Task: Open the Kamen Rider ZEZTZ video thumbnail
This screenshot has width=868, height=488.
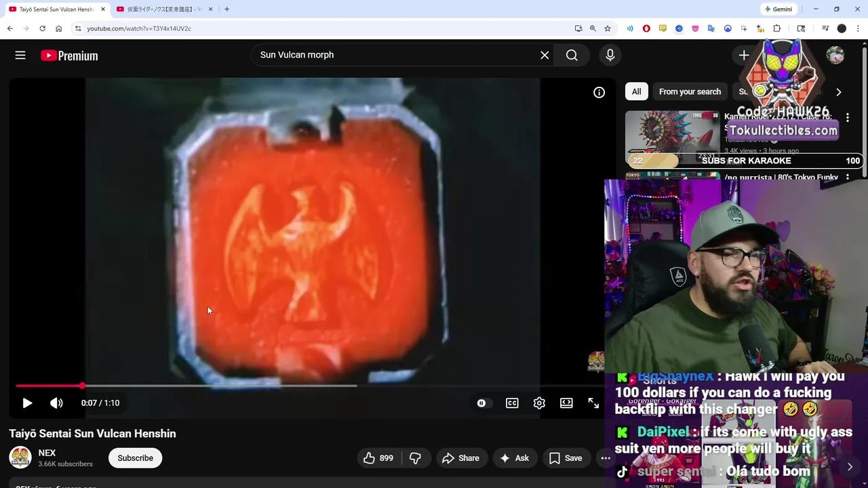Action: [x=672, y=138]
